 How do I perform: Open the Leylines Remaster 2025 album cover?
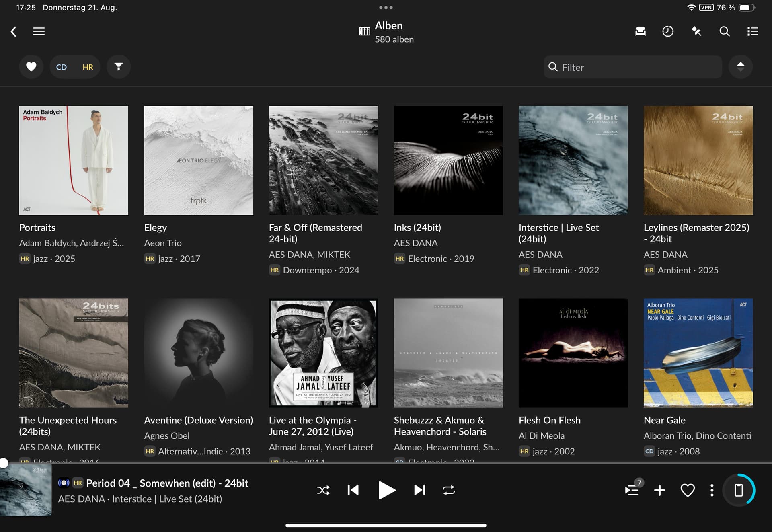(x=698, y=160)
